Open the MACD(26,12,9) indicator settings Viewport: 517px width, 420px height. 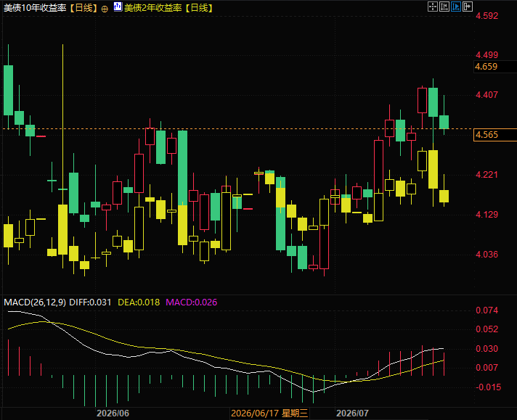pyautogui.click(x=35, y=302)
